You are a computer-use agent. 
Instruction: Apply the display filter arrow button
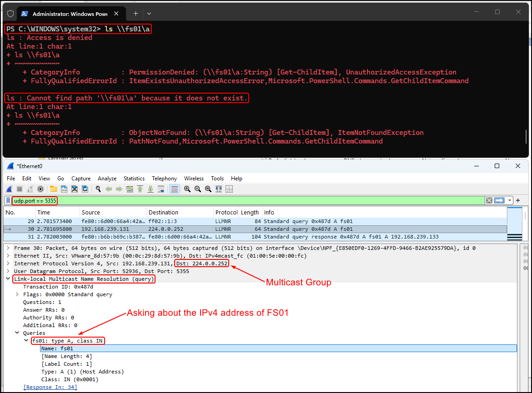click(499, 201)
